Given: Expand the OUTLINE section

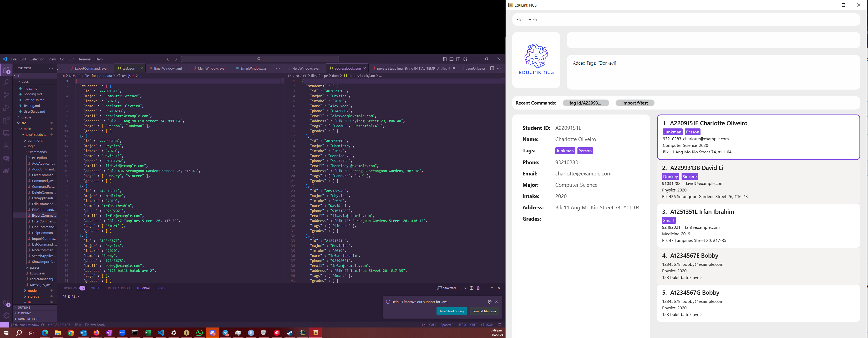Looking at the screenshot, I should [24, 308].
